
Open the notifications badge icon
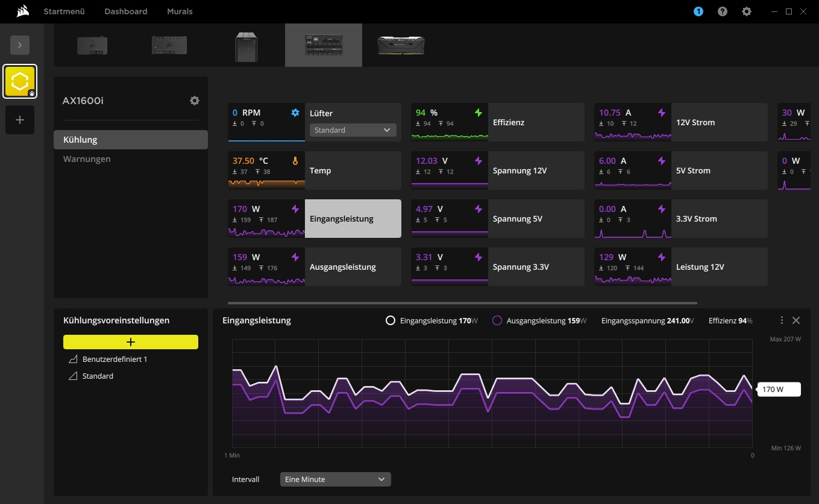(698, 11)
